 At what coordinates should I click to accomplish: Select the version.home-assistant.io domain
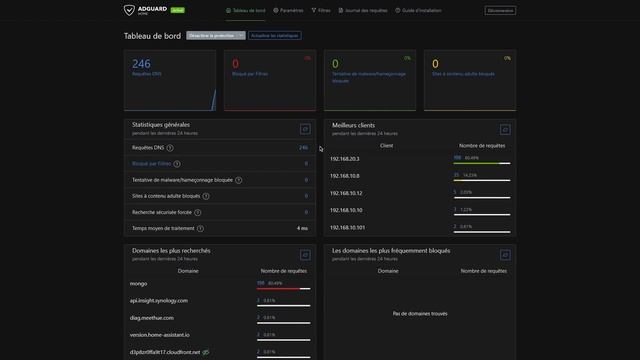tap(160, 335)
